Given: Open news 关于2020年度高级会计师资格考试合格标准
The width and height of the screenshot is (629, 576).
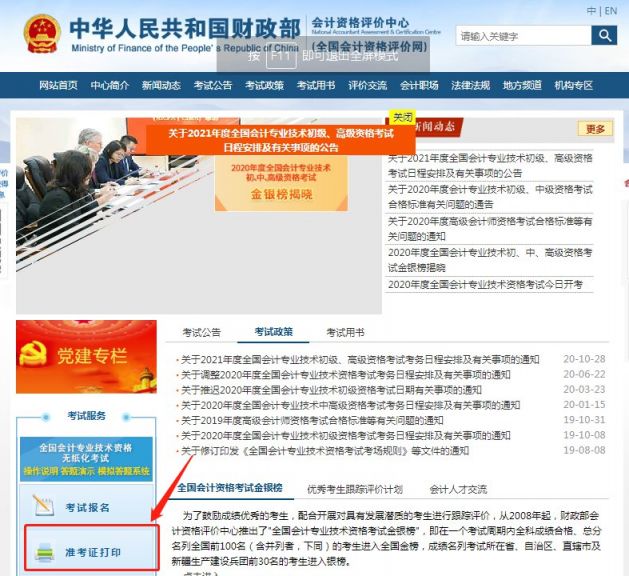Looking at the screenshot, I should pos(490,229).
